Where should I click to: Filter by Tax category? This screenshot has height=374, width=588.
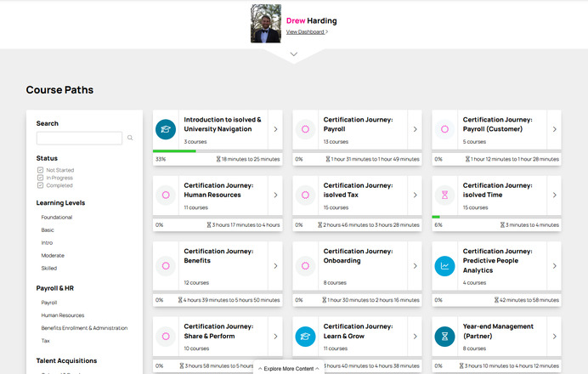(45, 341)
